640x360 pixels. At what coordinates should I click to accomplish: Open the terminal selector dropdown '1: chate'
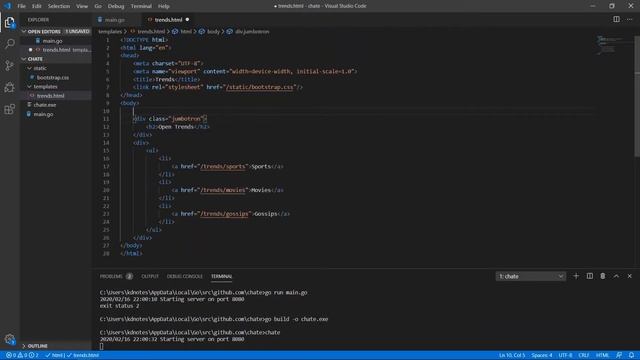(530, 276)
